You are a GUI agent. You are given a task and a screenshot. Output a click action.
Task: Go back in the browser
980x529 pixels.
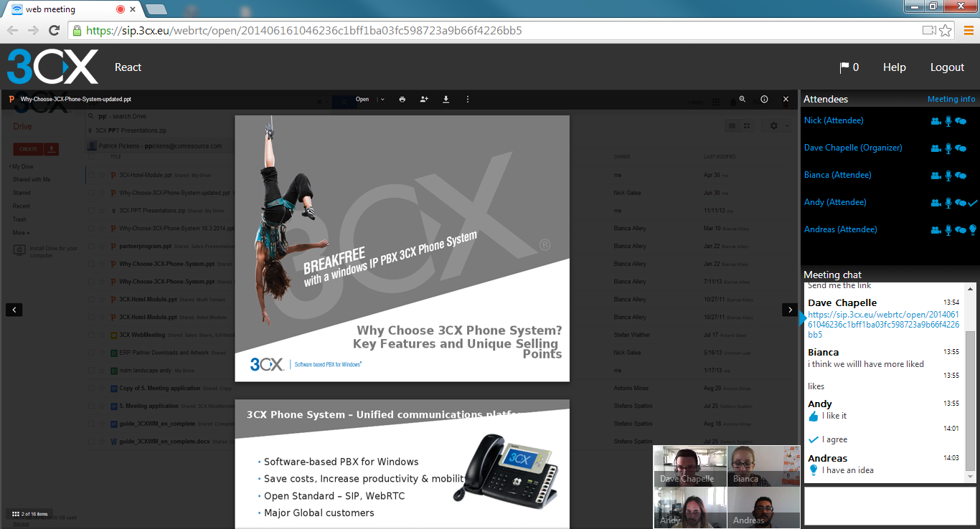13,30
